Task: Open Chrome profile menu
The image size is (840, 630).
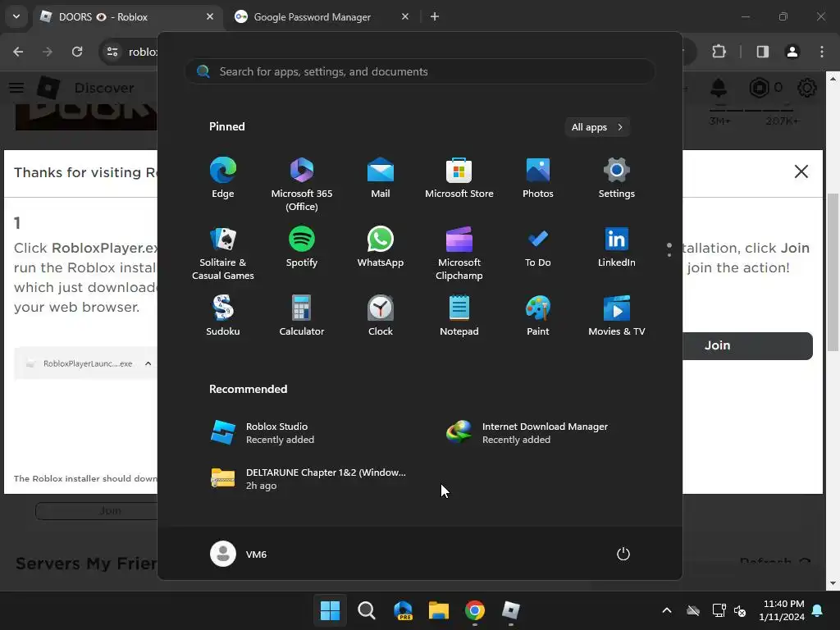Action: pyautogui.click(x=792, y=52)
